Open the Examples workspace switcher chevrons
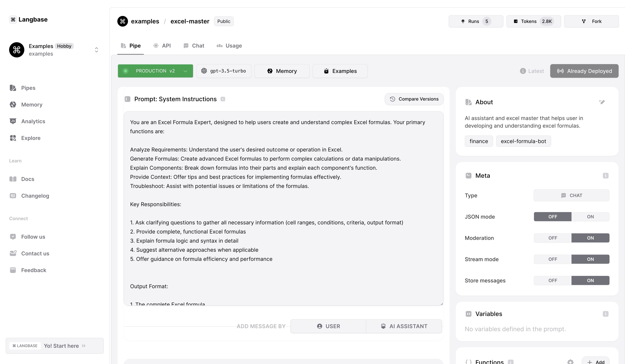Viewport: 625px width, 364px height. tap(97, 50)
